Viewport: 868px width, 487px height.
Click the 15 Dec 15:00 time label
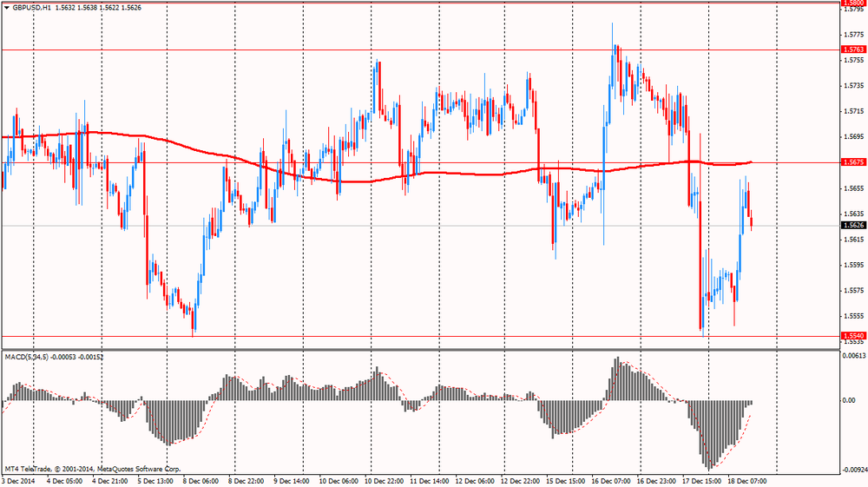(x=564, y=480)
